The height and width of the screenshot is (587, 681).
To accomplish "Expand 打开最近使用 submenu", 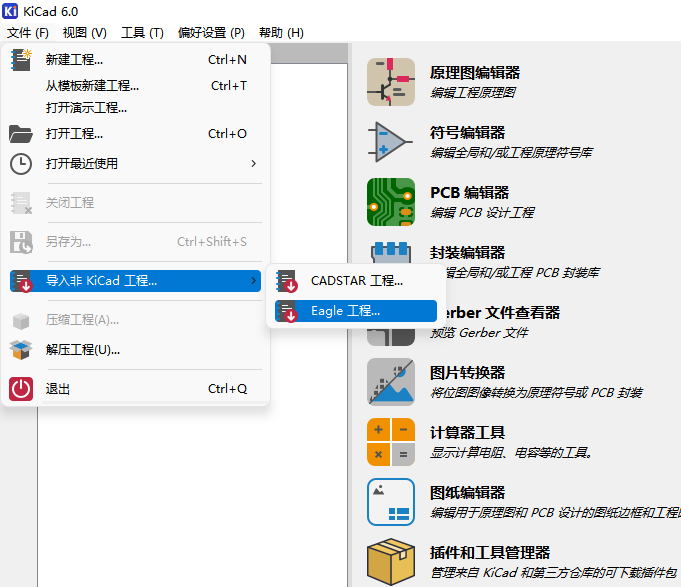I will [x=136, y=164].
